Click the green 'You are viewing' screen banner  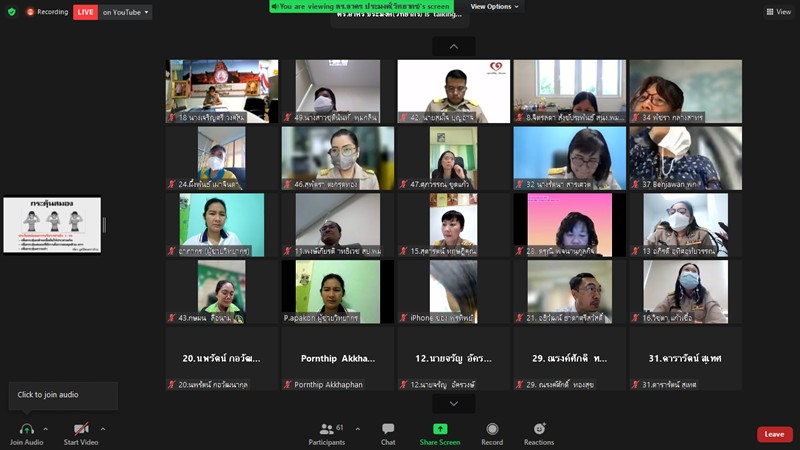(361, 6)
